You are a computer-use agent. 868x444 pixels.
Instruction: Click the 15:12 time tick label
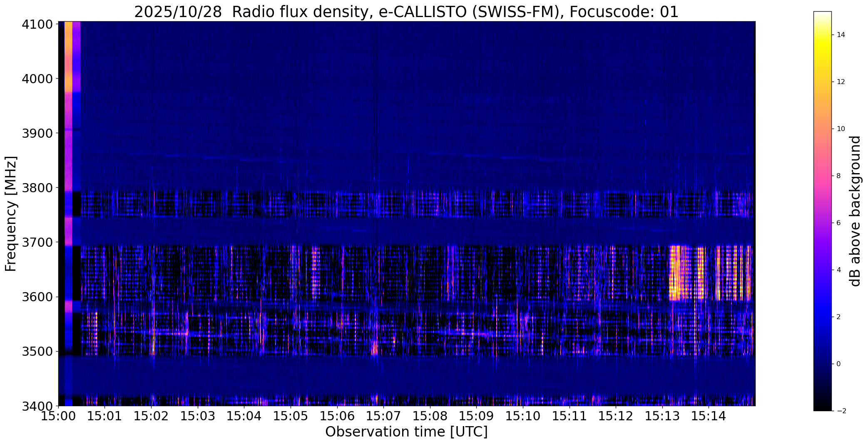point(617,416)
